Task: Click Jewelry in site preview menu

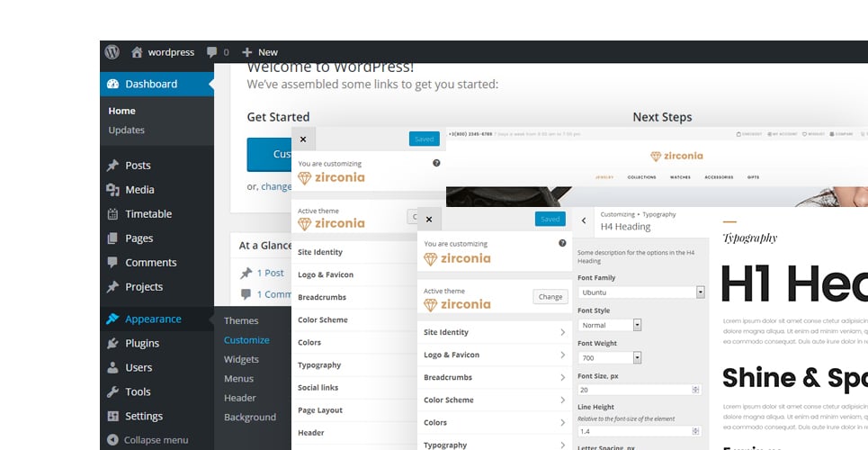Action: click(604, 177)
